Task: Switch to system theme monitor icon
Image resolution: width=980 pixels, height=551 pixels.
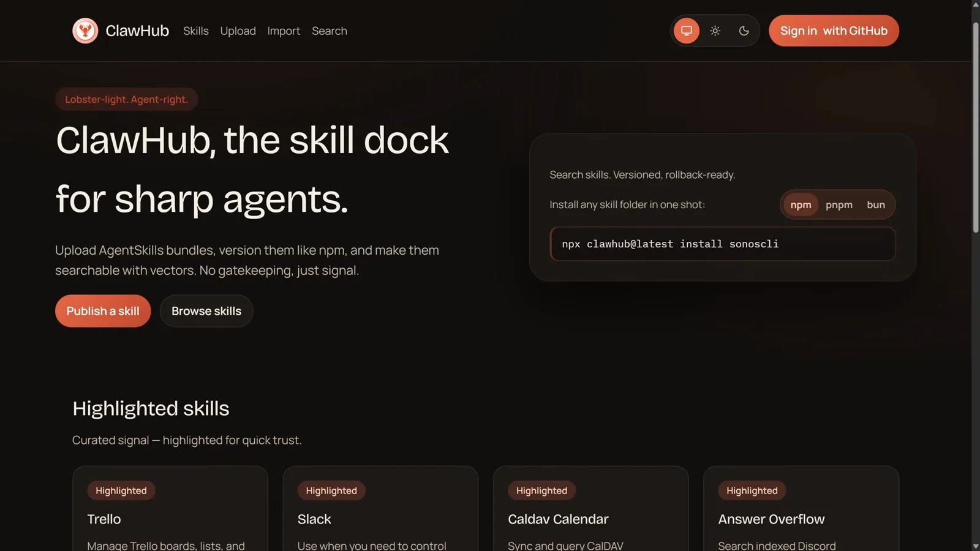Action: [687, 31]
